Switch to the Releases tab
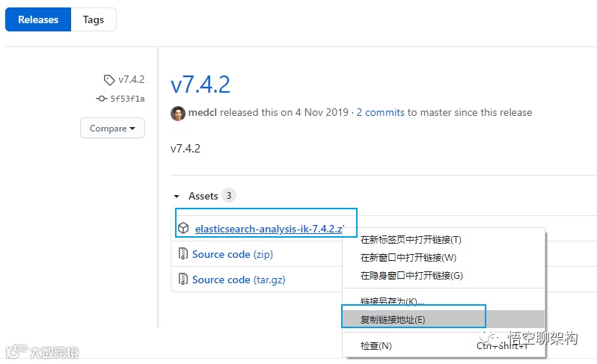Image resolution: width=597 pixels, height=364 pixels. 38,19
